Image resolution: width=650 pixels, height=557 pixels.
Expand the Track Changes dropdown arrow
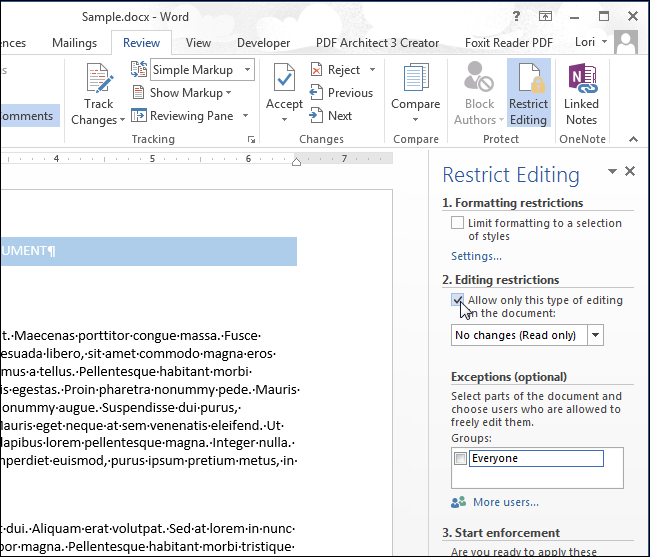coord(122,120)
